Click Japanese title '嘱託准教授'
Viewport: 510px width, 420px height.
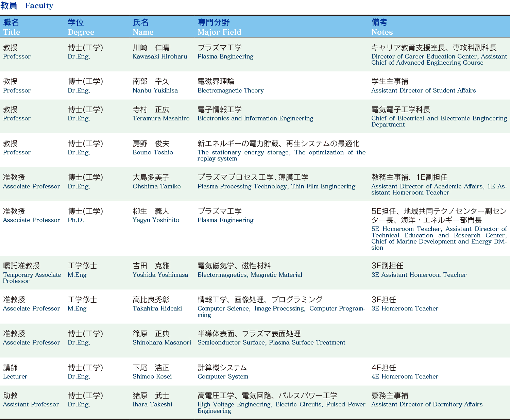[x=21, y=266]
